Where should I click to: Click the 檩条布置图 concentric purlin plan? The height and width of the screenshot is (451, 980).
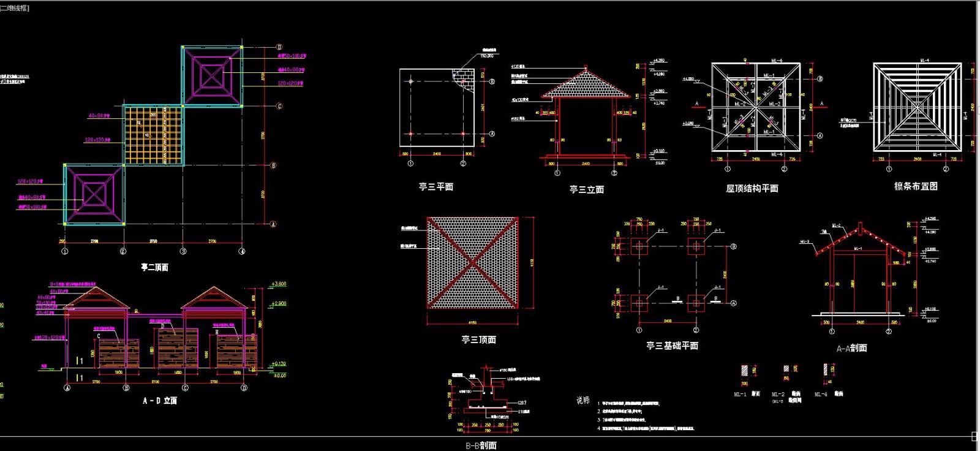click(917, 107)
